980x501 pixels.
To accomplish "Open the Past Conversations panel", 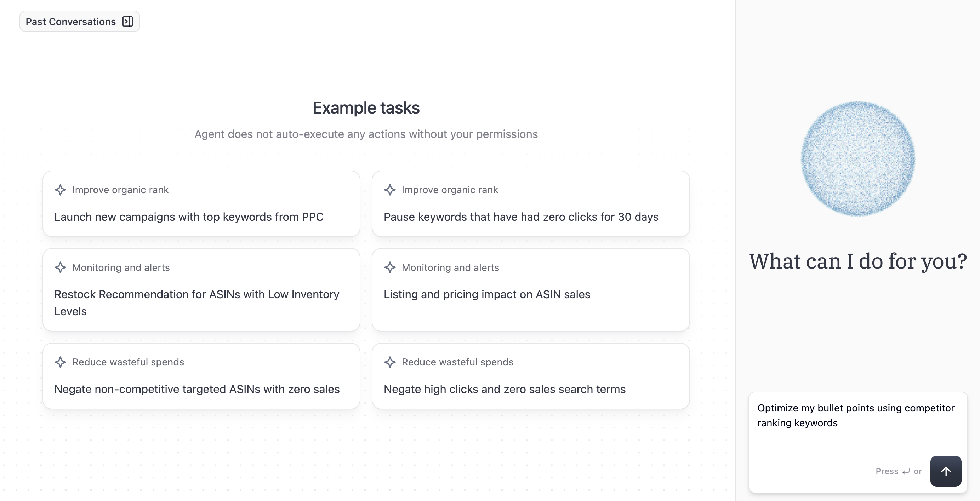I will coord(80,22).
